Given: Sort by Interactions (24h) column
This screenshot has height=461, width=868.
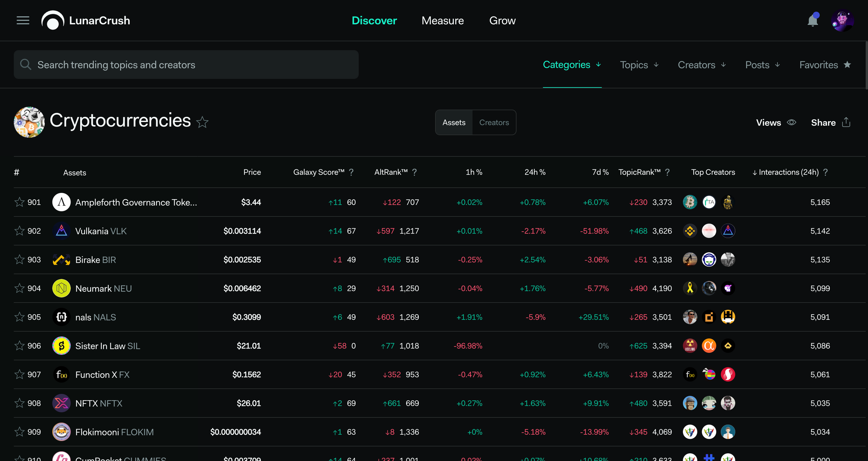Looking at the screenshot, I should pyautogui.click(x=785, y=172).
